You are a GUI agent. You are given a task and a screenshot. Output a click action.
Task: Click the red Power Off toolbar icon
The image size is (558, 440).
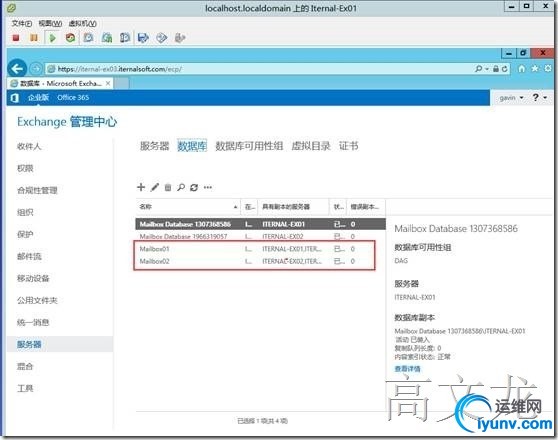click(x=16, y=37)
